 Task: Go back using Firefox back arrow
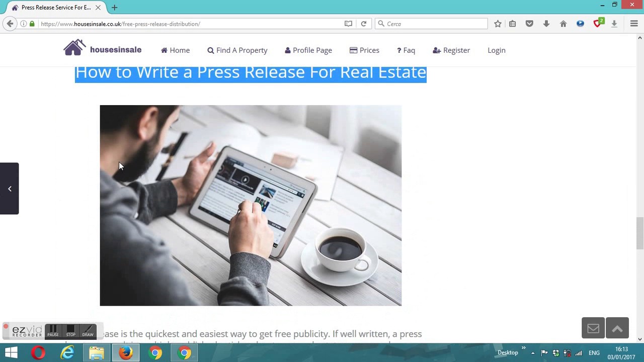click(10, 24)
